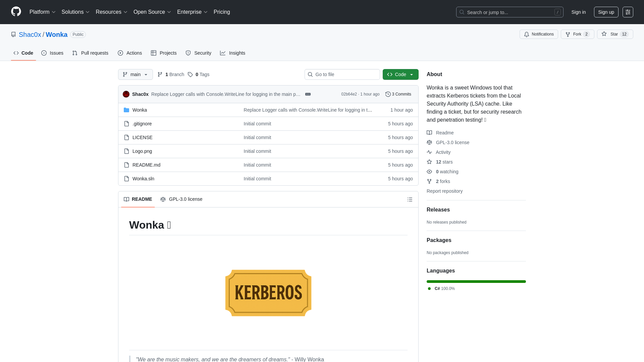Viewport: 644px width, 362px height.
Task: Click the Report repository link
Action: pos(444,191)
